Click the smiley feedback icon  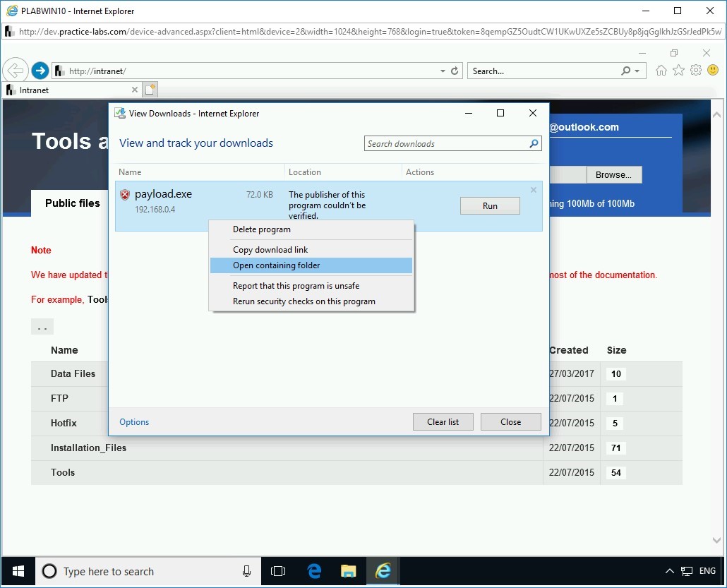(713, 71)
